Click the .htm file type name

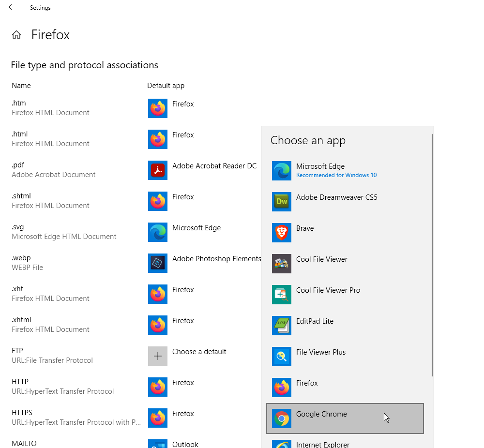pyautogui.click(x=19, y=103)
